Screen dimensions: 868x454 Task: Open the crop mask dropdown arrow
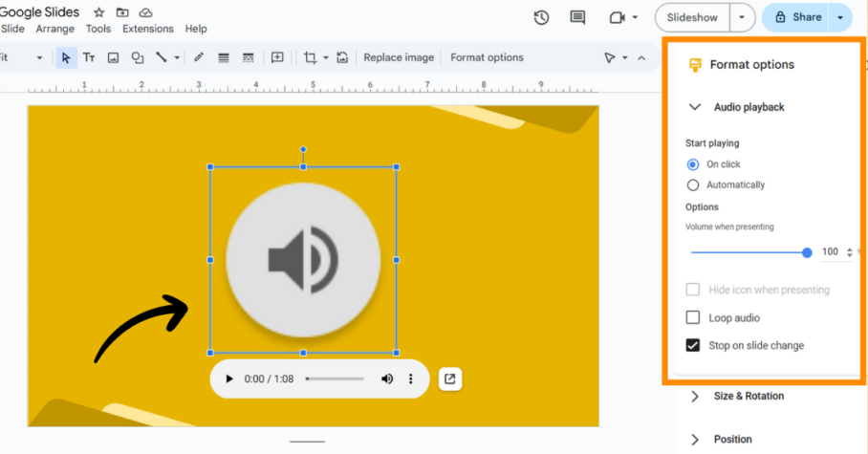pyautogui.click(x=325, y=57)
